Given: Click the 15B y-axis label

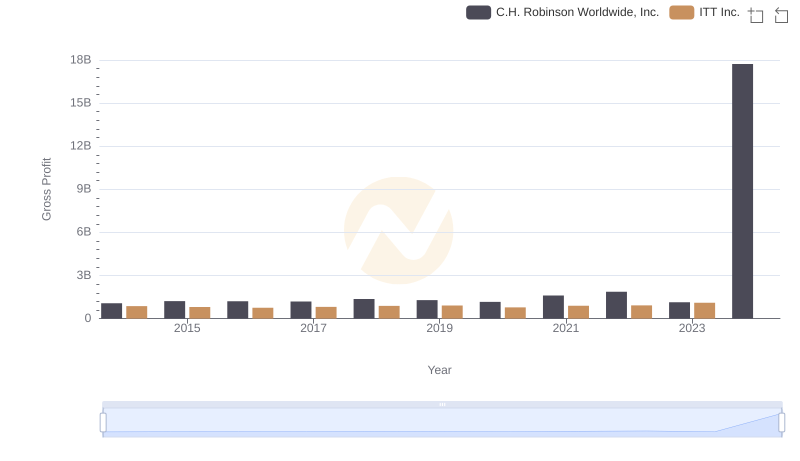Looking at the screenshot, I should (x=81, y=103).
